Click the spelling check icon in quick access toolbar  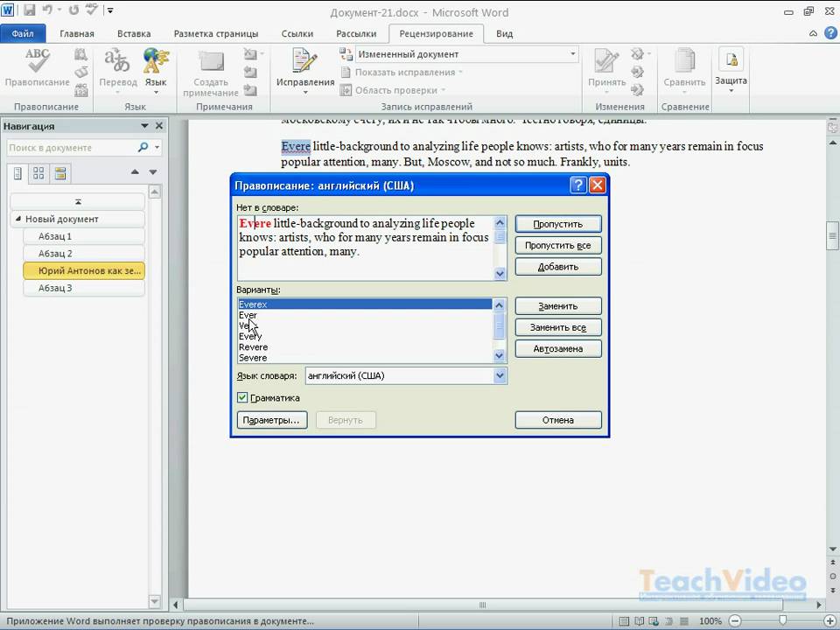click(91, 10)
